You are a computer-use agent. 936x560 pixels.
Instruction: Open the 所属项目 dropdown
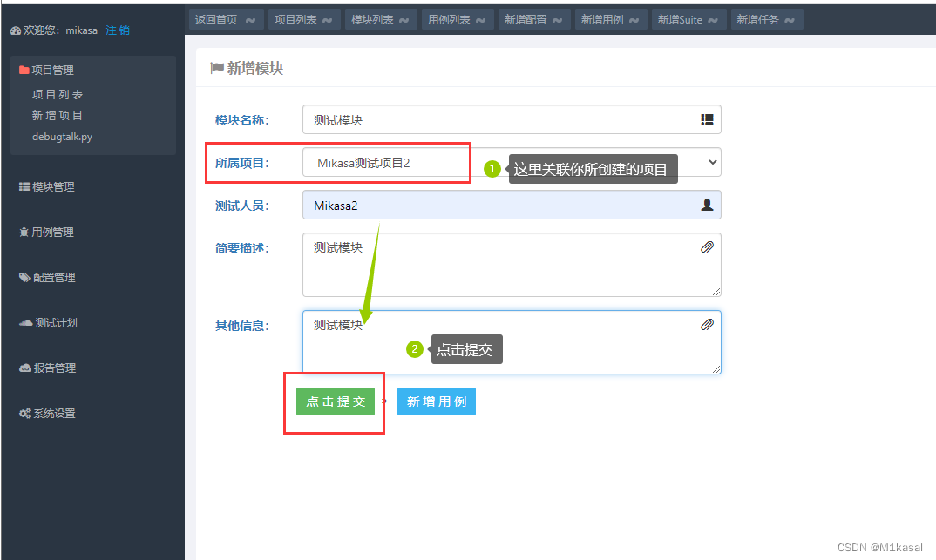512,162
